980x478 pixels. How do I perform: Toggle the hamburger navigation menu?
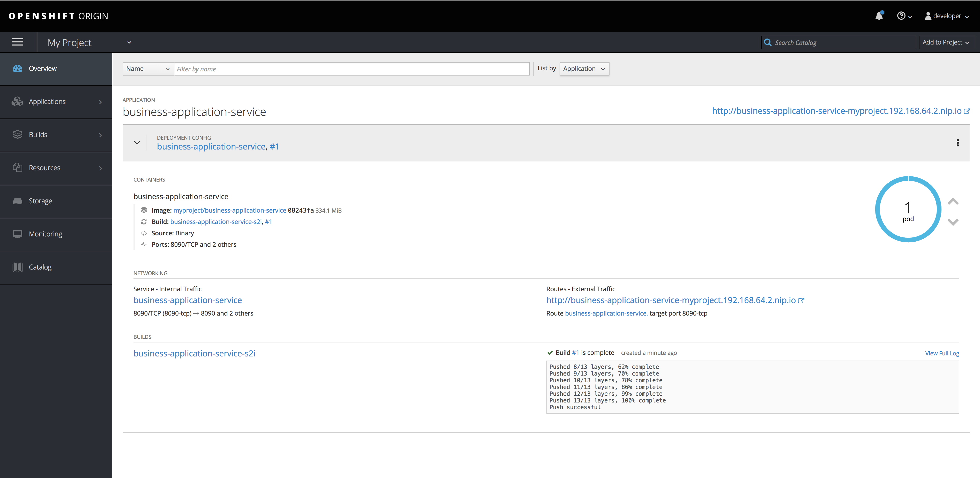click(18, 42)
